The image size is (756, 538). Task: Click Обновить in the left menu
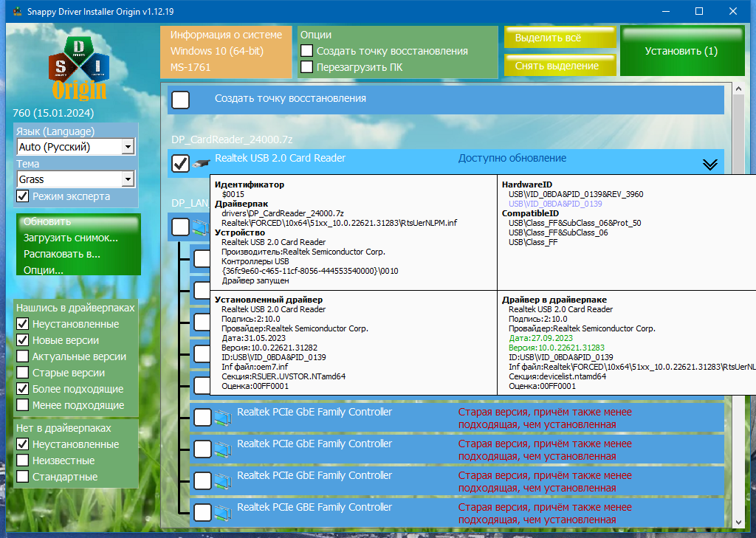(47, 221)
